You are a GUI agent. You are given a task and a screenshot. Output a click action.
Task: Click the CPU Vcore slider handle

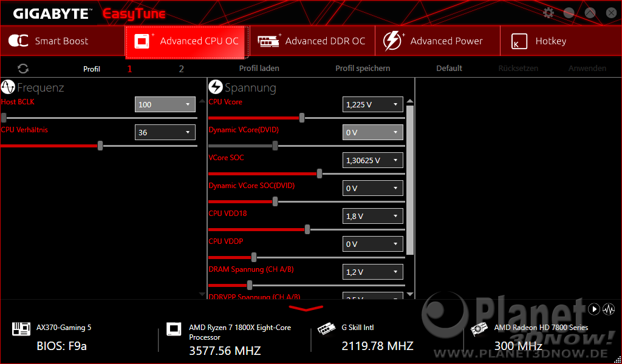302,118
